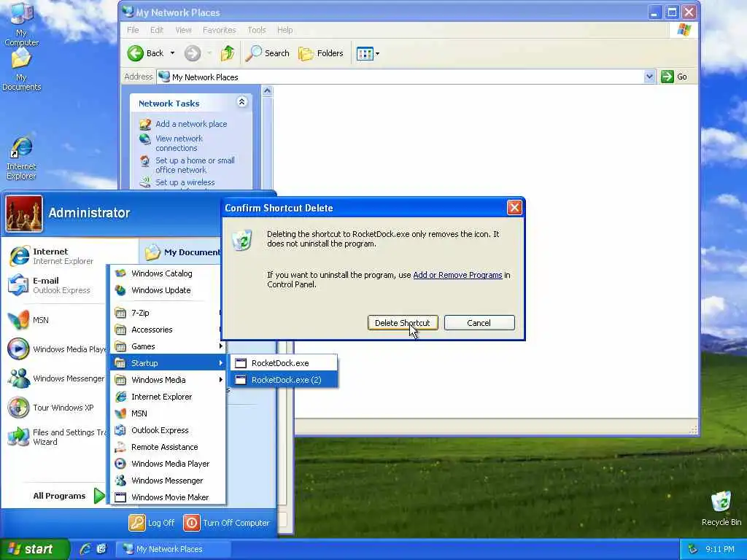
Task: Open My Computer desktop icon
Action: (21, 24)
